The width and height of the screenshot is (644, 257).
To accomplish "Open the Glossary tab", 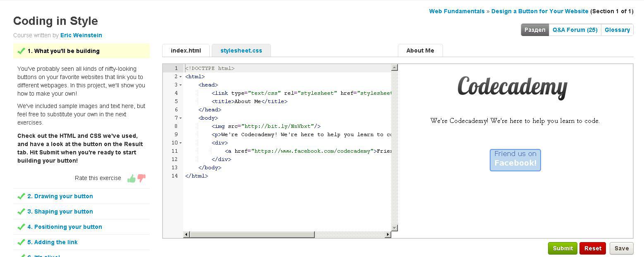I will (x=617, y=30).
